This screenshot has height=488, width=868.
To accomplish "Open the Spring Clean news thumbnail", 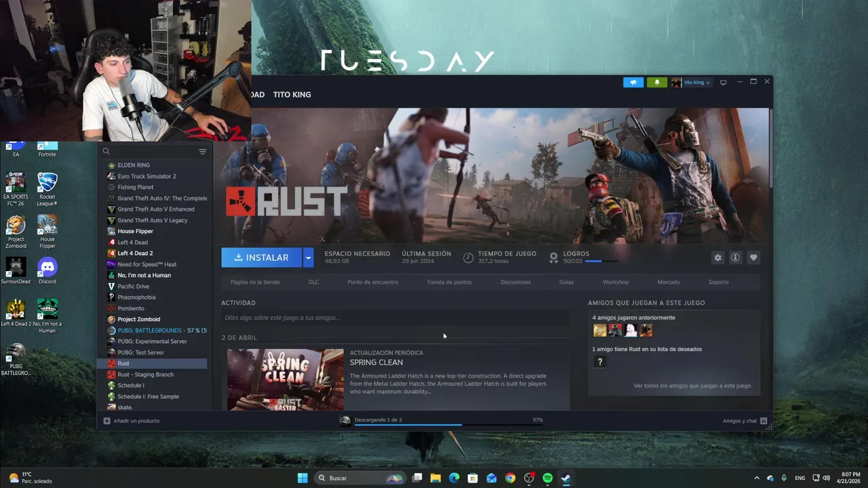I will (x=285, y=380).
